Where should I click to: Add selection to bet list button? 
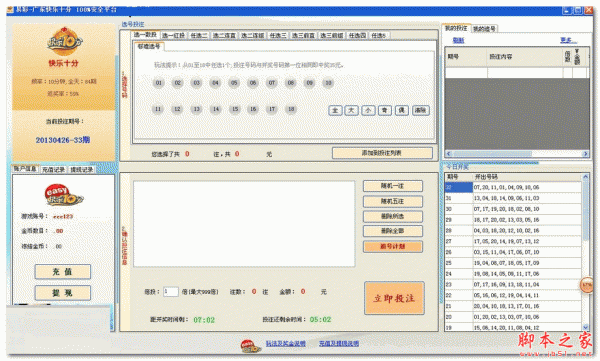[x=382, y=153]
